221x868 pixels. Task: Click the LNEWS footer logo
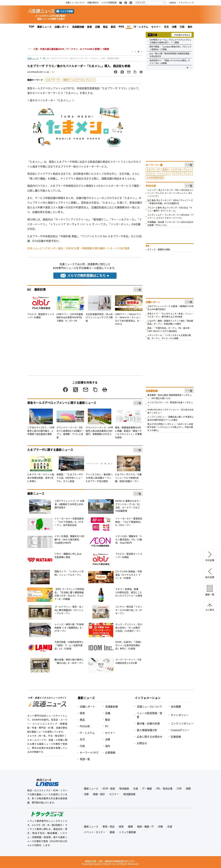tap(47, 782)
